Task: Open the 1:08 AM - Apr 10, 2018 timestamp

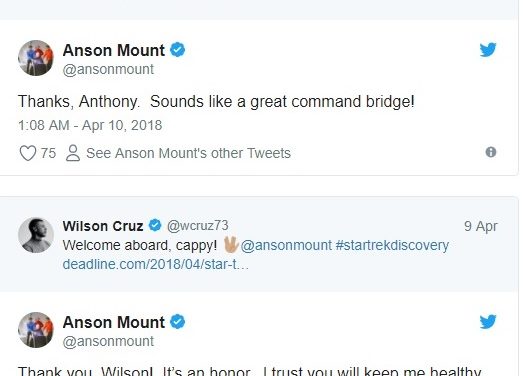Action: click(x=90, y=125)
